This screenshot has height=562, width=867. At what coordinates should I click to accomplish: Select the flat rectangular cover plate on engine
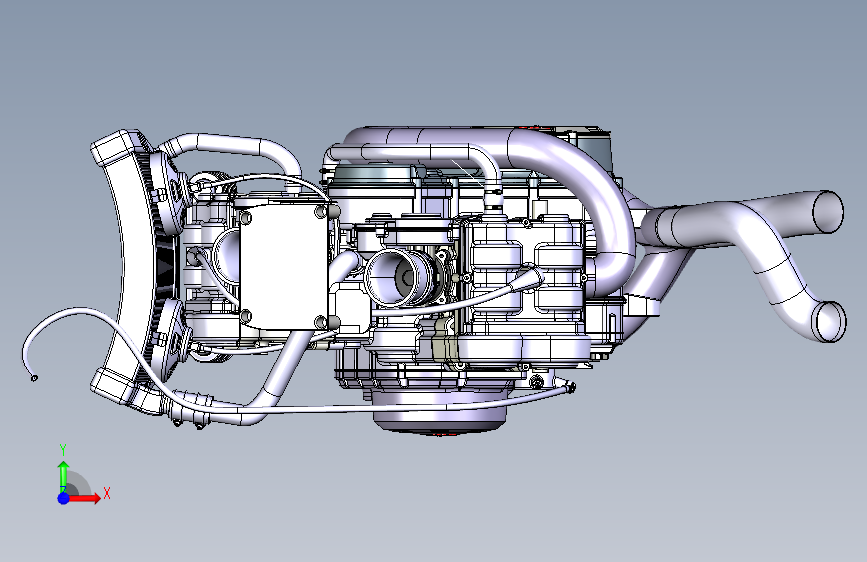tap(284, 267)
